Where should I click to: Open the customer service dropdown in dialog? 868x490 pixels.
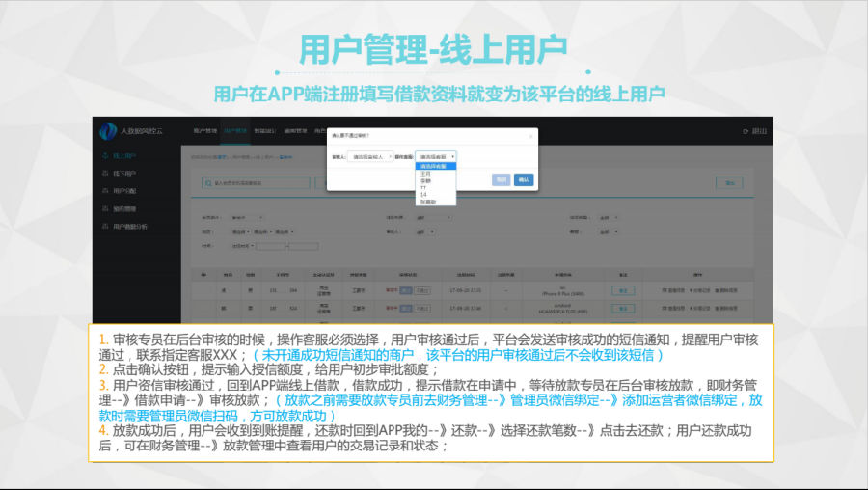tap(436, 155)
